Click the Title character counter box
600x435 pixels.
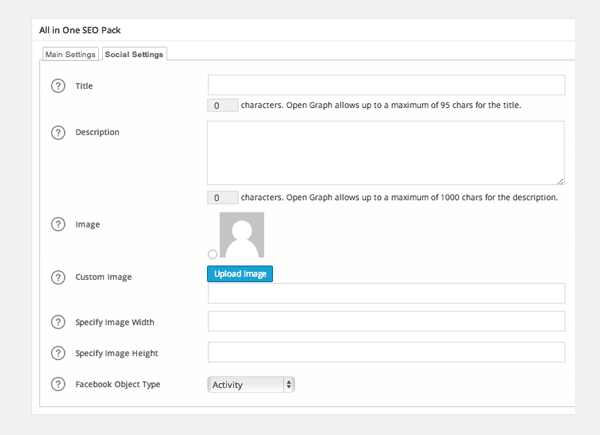click(x=222, y=105)
